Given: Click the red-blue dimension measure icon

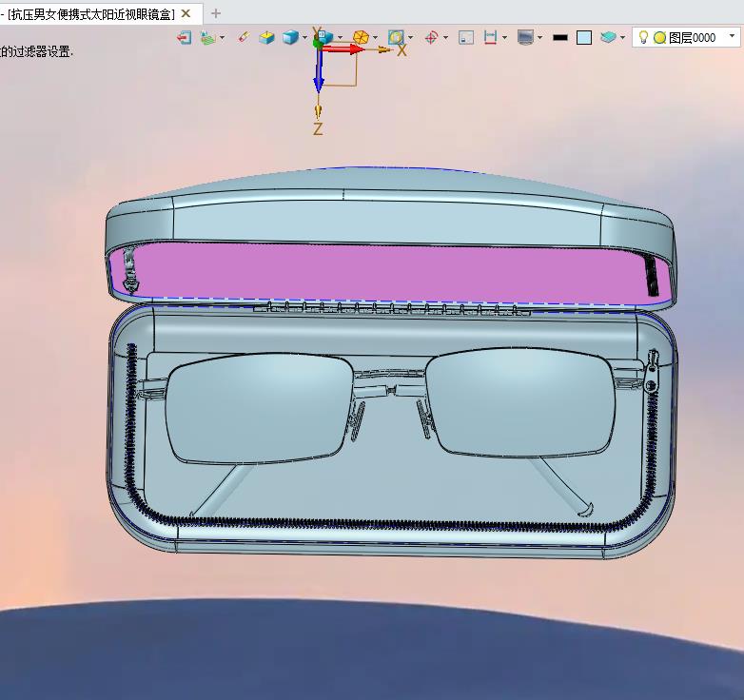Looking at the screenshot, I should 490,37.
